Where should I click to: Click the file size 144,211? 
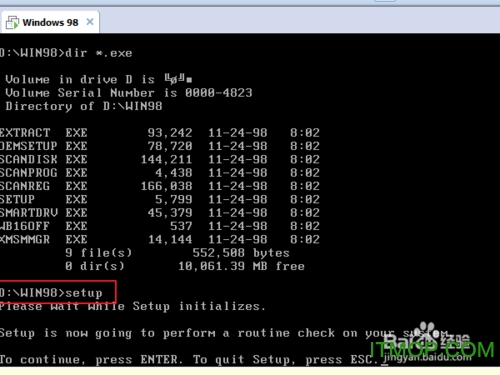tap(166, 160)
